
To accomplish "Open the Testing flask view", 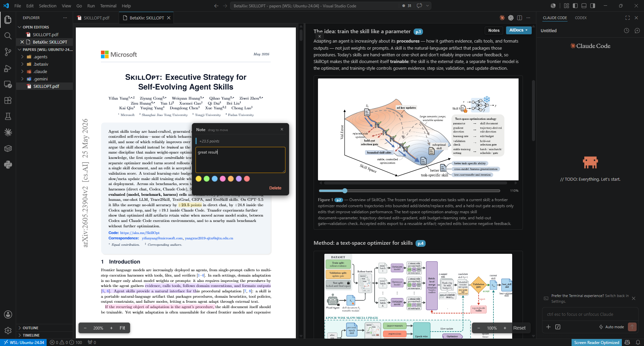I will (8, 116).
